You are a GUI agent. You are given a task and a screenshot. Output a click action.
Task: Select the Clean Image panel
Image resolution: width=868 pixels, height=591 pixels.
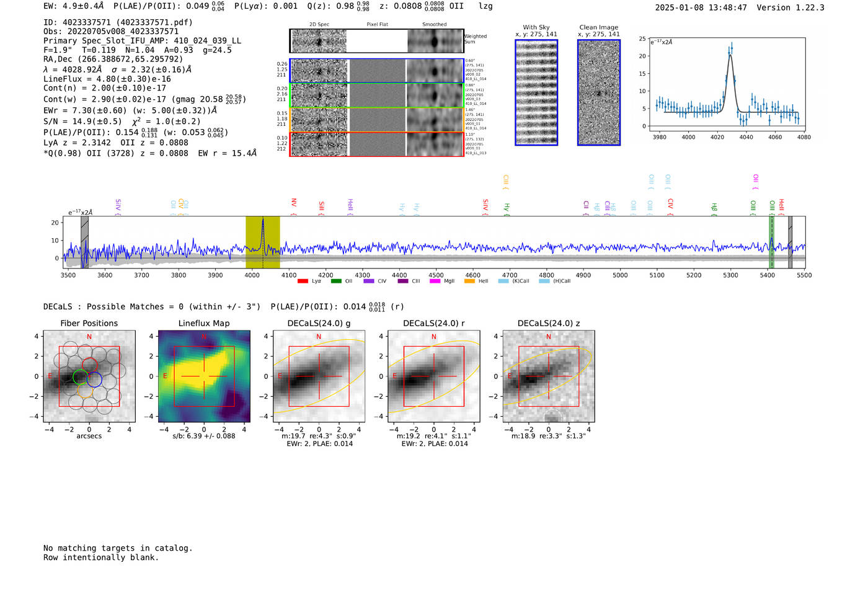[x=599, y=92]
